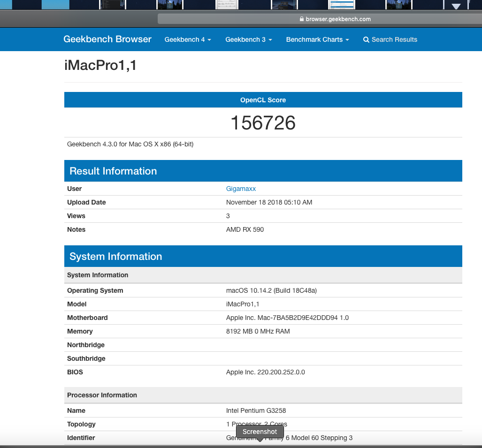The height and width of the screenshot is (448, 482).
Task: Open the Geekbench Browser home link
Action: (107, 39)
